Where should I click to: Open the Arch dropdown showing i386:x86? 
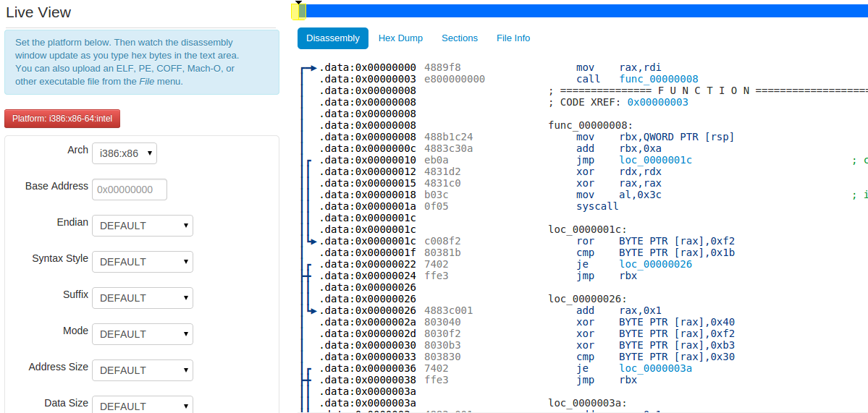(x=125, y=154)
